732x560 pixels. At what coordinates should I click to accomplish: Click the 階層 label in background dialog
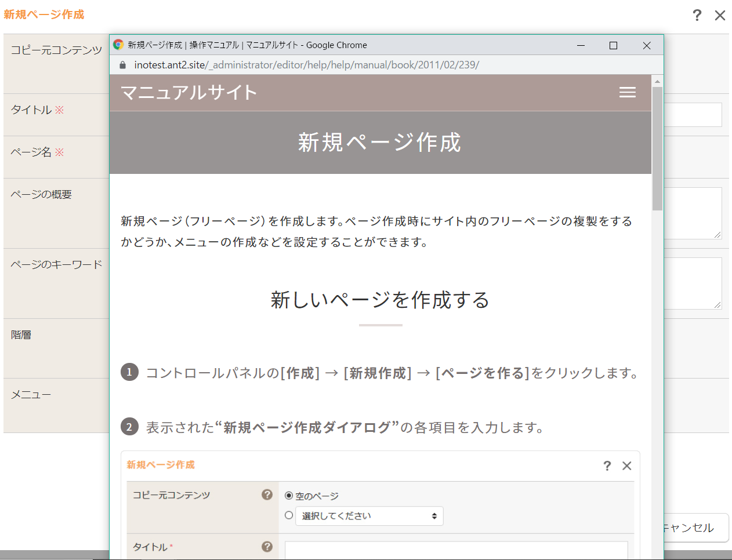coord(21,334)
